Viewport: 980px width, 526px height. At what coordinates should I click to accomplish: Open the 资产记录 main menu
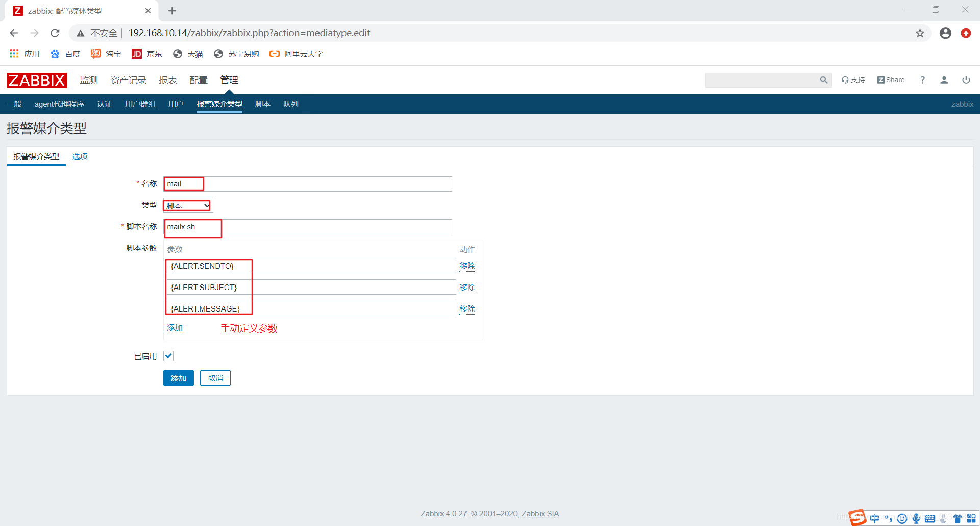click(x=128, y=80)
